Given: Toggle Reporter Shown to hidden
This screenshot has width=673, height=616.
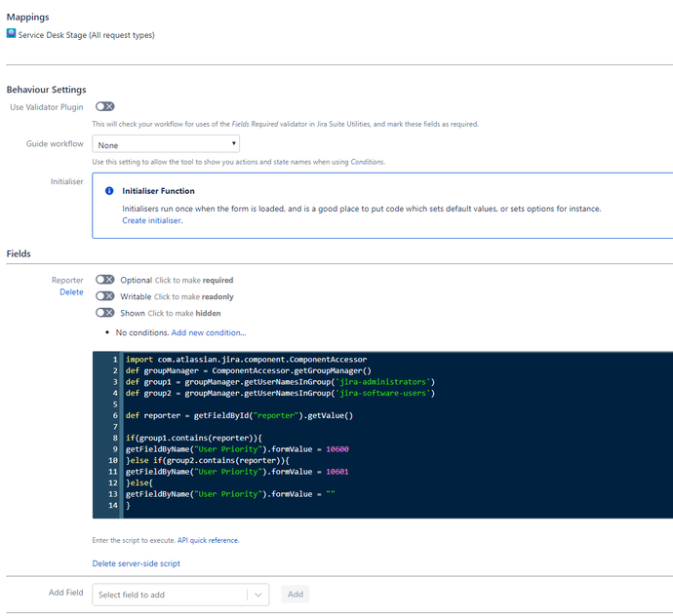Looking at the screenshot, I should (x=104, y=313).
